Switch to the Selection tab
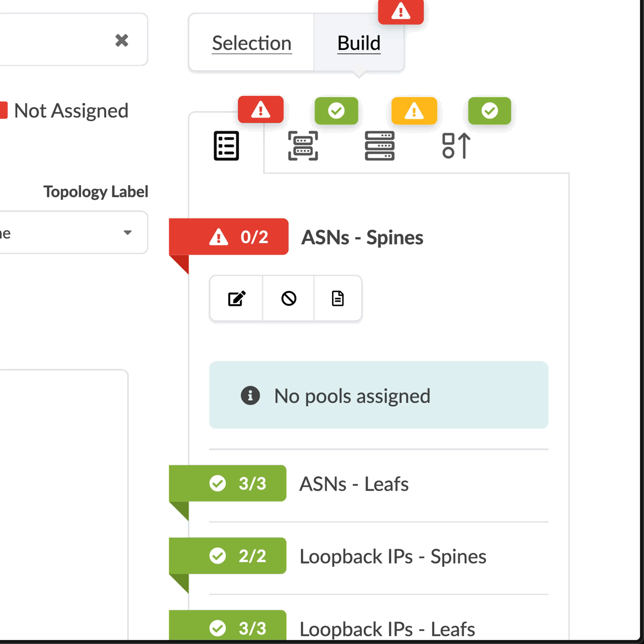The image size is (644, 644). point(251,43)
